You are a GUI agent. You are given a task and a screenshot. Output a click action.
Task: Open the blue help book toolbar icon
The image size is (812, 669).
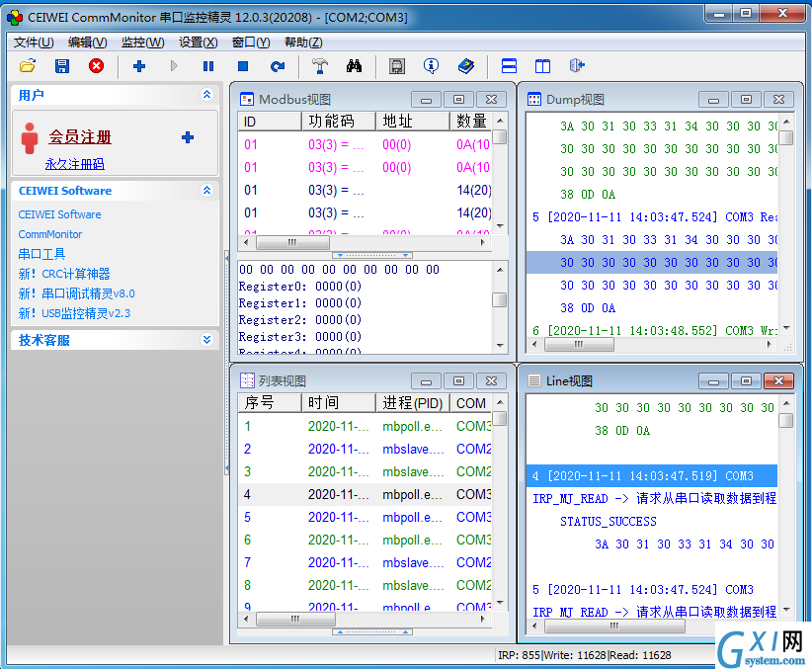(x=466, y=66)
